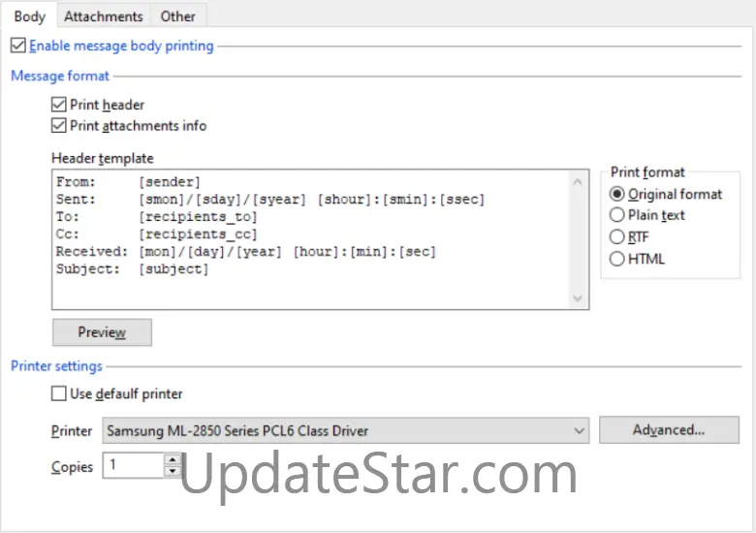756x533 pixels.
Task: Click the Preview button
Action: pyautogui.click(x=102, y=332)
